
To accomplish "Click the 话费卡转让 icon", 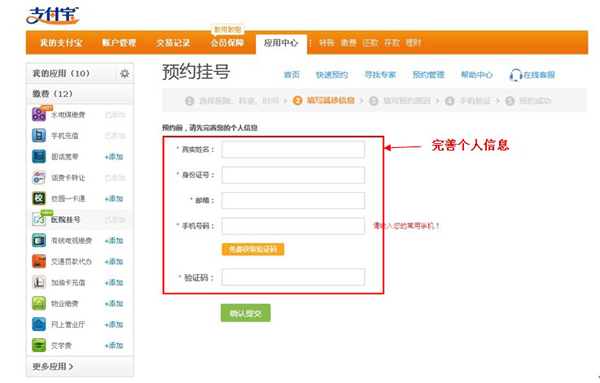I will click(x=39, y=178).
